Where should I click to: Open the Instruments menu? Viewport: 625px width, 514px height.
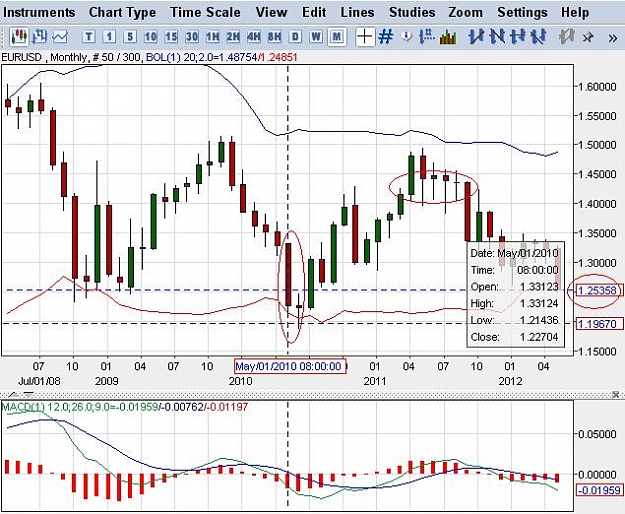pyautogui.click(x=39, y=12)
